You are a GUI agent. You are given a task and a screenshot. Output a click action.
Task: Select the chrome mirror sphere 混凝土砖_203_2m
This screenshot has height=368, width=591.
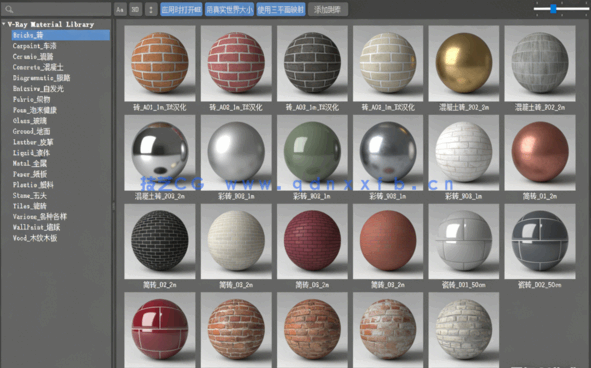[160, 153]
